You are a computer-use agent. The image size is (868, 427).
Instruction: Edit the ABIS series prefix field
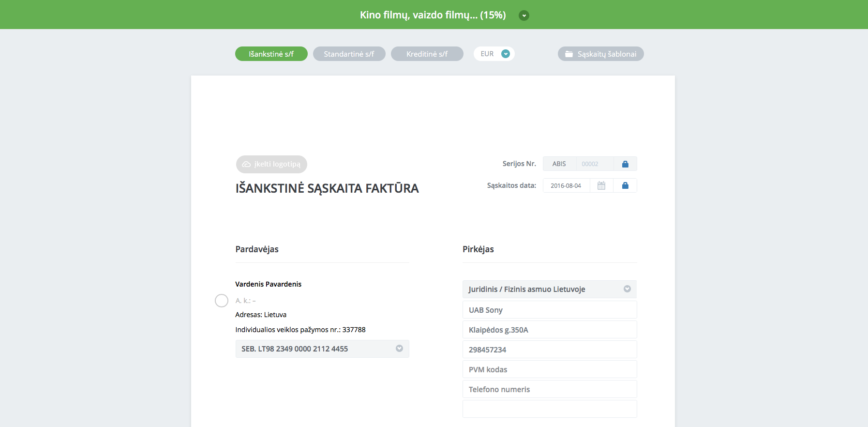[x=559, y=164]
